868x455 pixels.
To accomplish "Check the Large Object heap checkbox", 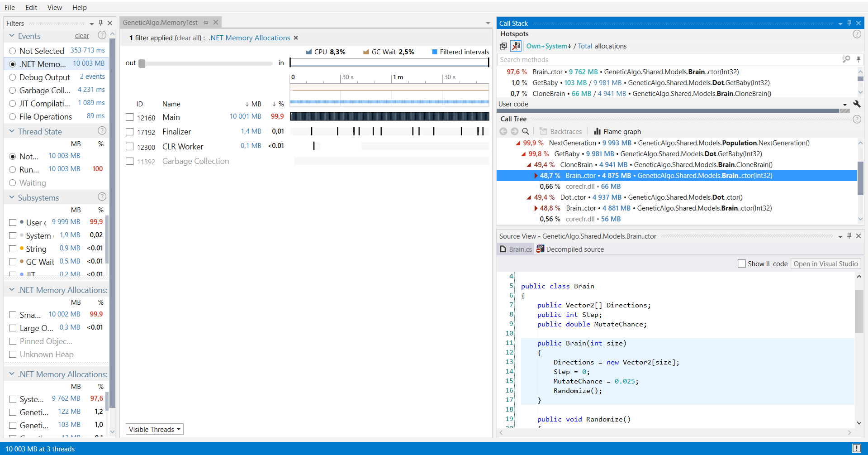I will click(13, 328).
